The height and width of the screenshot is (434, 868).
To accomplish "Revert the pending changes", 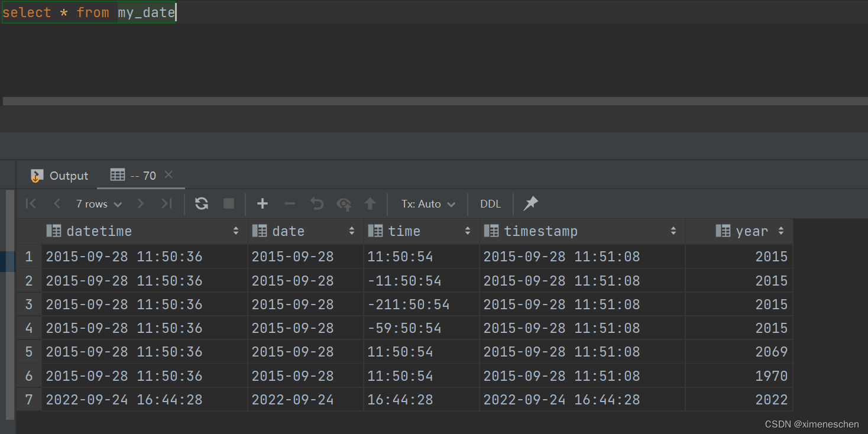I will tap(317, 204).
